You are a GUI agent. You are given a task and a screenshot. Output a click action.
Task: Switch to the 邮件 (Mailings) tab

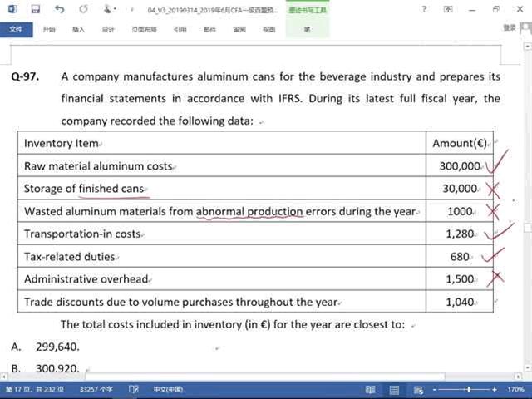209,30
